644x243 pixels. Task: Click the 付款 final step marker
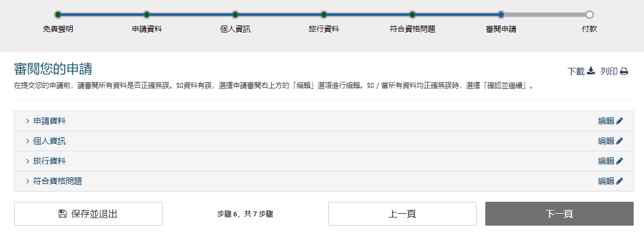(590, 15)
